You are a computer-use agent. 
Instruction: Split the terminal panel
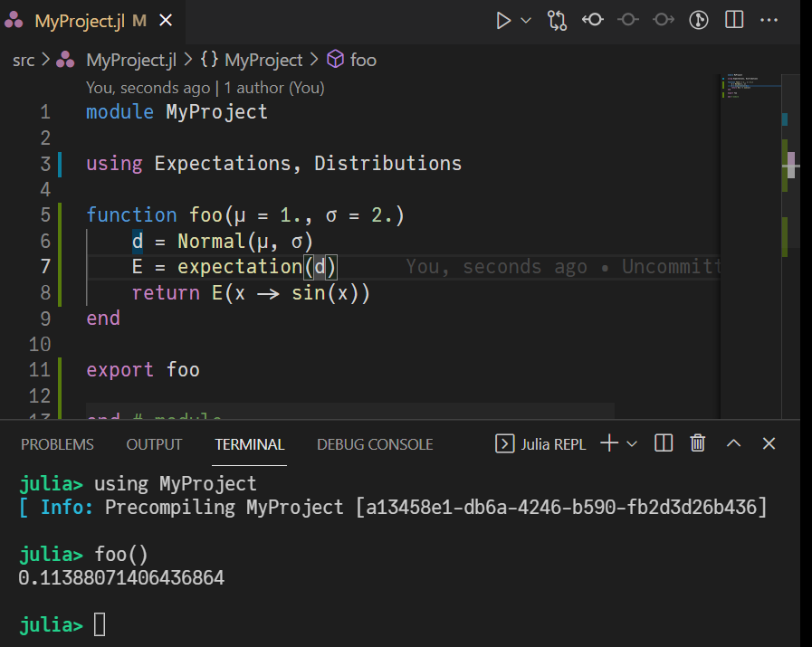(664, 443)
